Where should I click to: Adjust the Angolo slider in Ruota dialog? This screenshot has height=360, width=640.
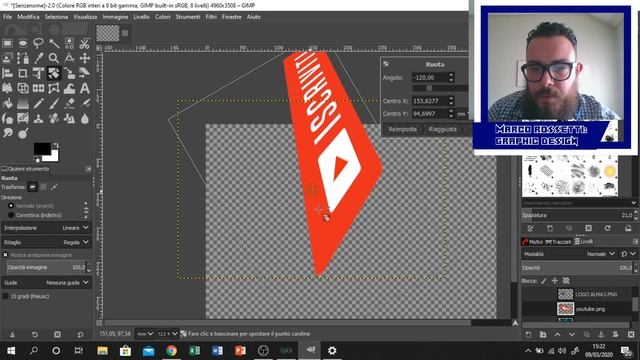point(440,88)
